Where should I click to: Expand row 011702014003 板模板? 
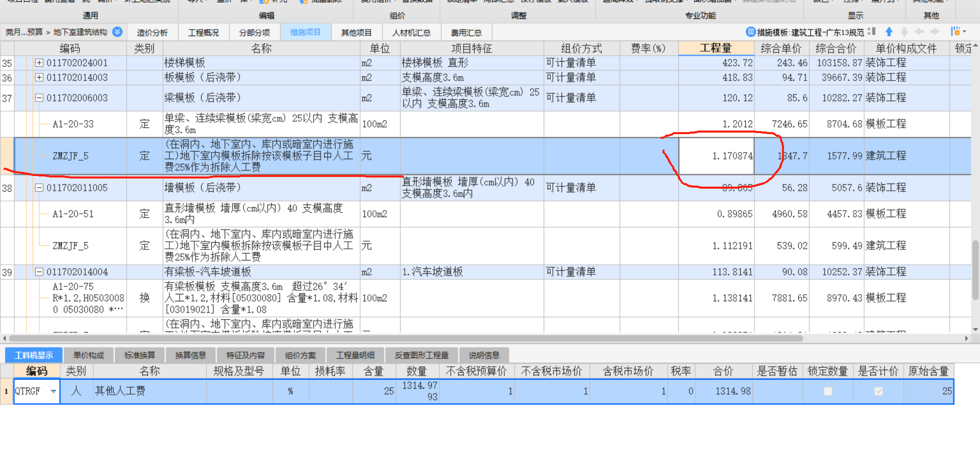click(x=39, y=78)
